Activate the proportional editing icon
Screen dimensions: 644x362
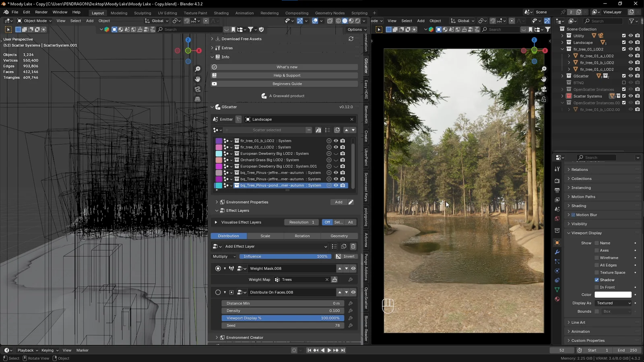(206, 21)
